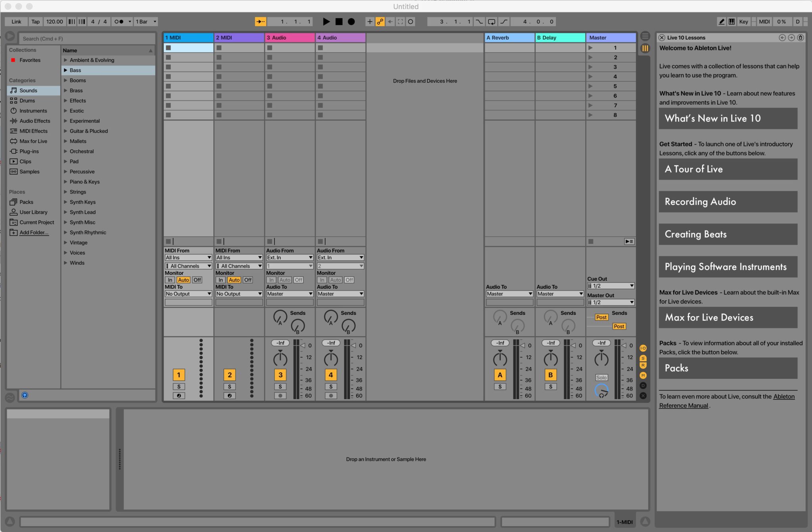The height and width of the screenshot is (532, 812).
Task: Switch to Arrangement View selector icon
Action: [645, 36]
